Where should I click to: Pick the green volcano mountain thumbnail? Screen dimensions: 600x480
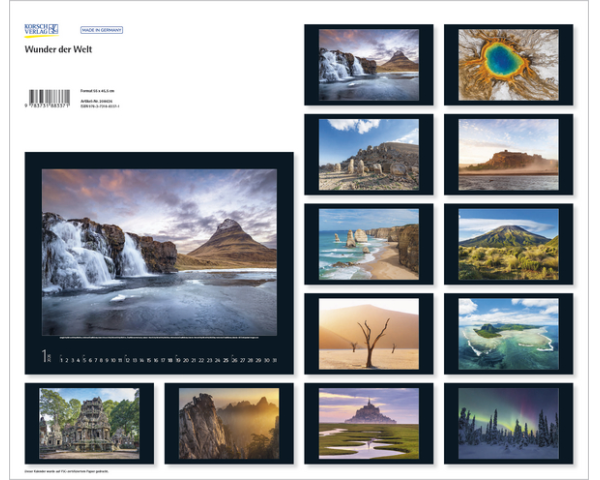[x=508, y=244]
